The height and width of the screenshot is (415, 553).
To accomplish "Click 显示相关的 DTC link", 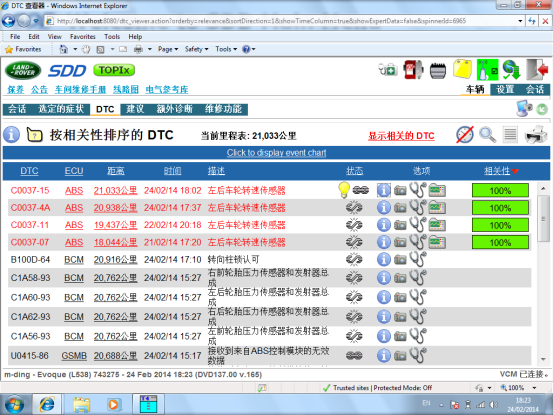I will [401, 136].
